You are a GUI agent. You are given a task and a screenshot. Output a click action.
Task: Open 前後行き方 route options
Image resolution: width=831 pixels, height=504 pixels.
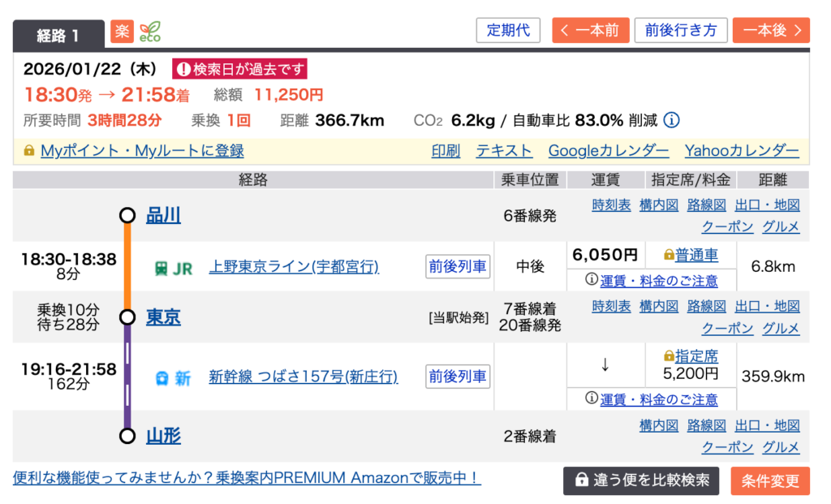[681, 31]
